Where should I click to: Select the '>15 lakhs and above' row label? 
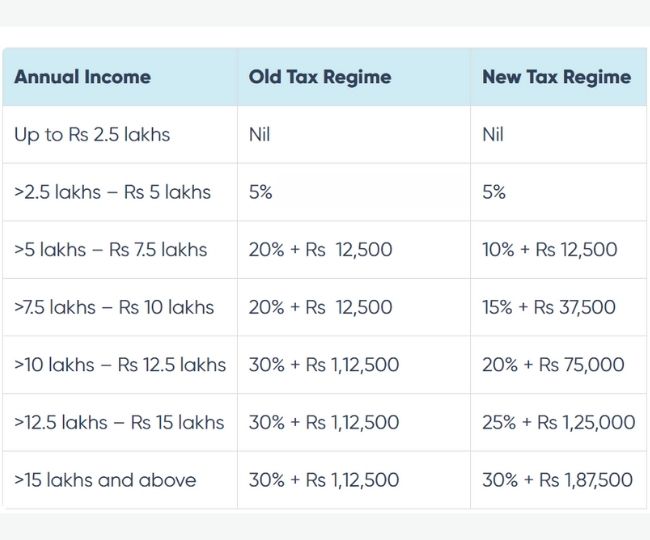[105, 480]
